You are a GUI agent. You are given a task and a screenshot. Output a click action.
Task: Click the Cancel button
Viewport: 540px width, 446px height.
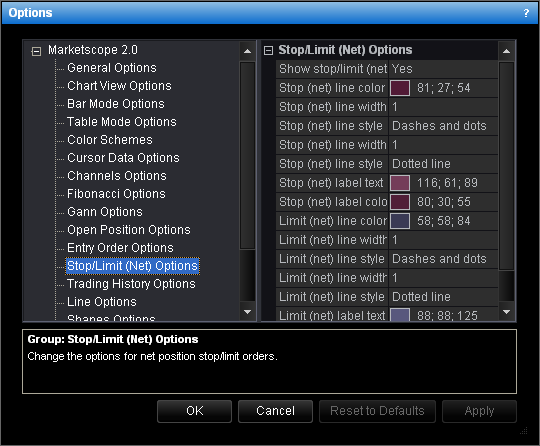pyautogui.click(x=275, y=411)
